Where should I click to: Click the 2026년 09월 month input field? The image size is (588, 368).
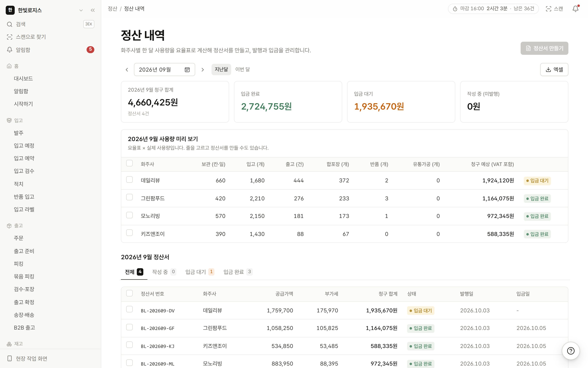(x=165, y=70)
